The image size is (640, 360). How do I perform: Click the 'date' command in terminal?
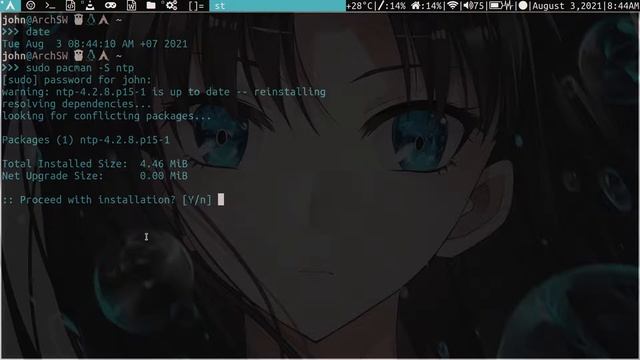coord(38,32)
